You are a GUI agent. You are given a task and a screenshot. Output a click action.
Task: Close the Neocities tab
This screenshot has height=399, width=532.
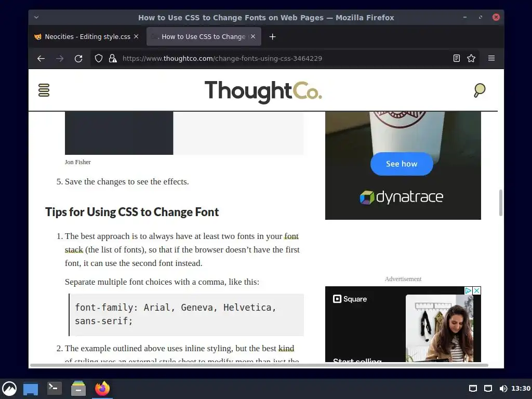pyautogui.click(x=136, y=36)
